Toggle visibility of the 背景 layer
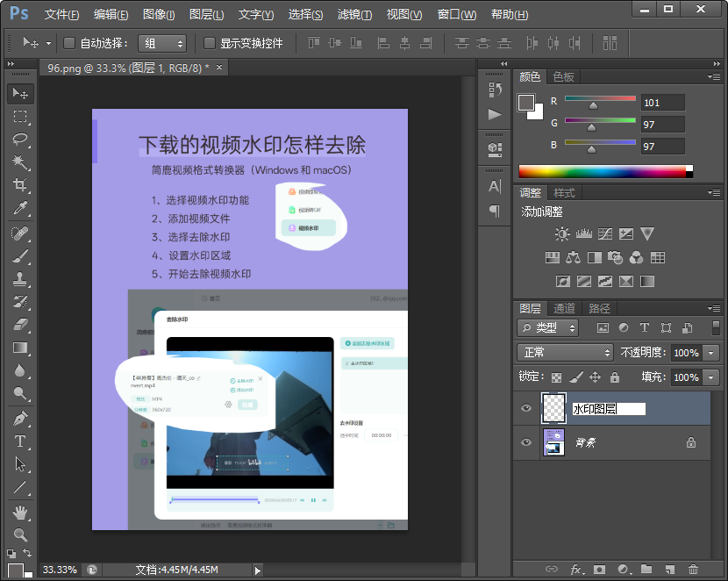This screenshot has width=728, height=581. (526, 443)
